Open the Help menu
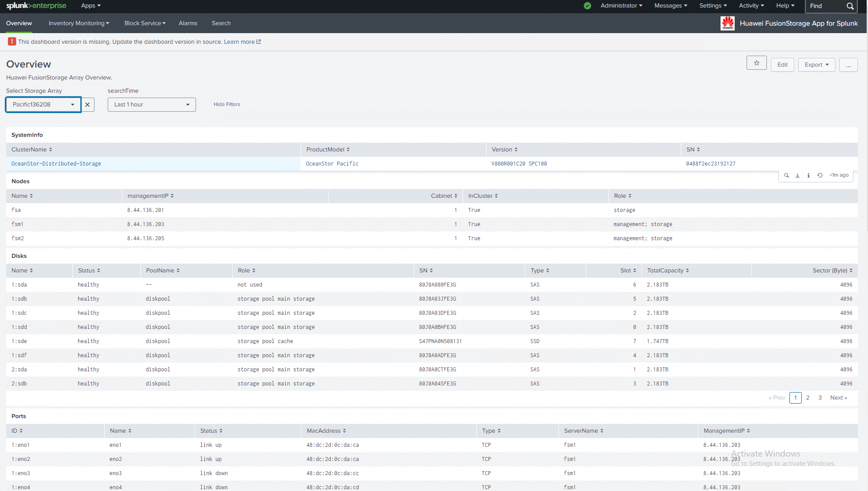868x491 pixels. coord(785,6)
